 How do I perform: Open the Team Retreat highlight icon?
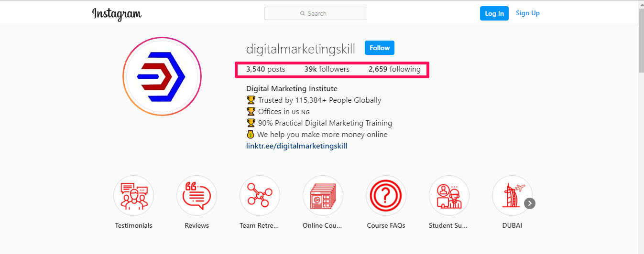click(x=260, y=196)
